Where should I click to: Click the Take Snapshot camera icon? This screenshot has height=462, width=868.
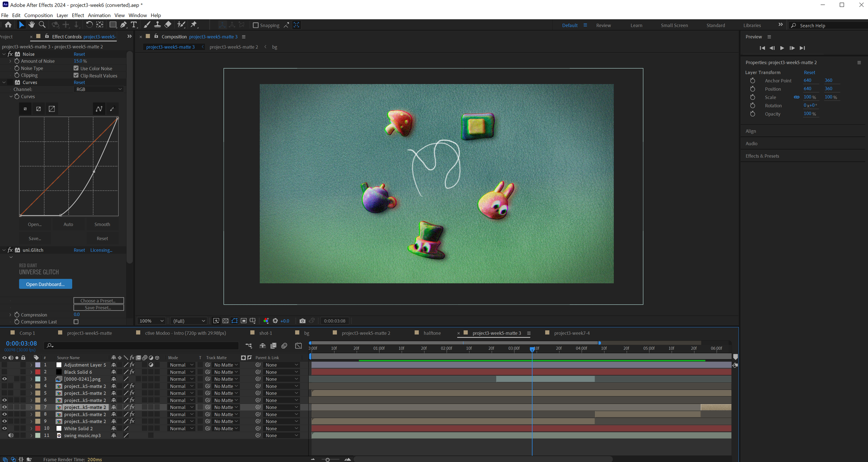[302, 321]
